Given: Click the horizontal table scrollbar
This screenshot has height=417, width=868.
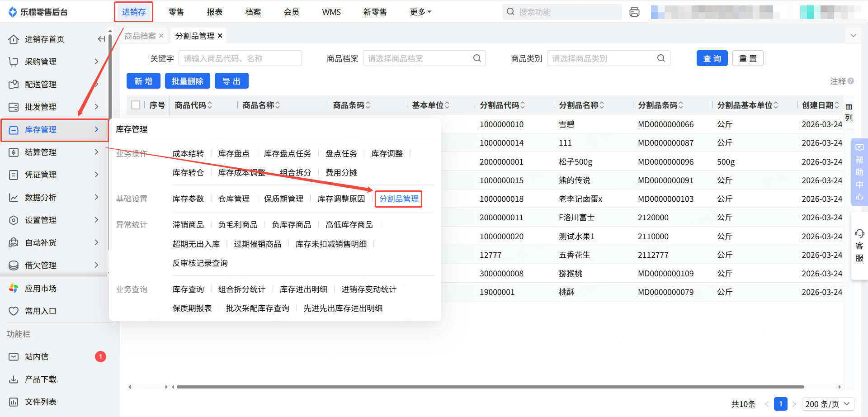Looking at the screenshot, I should click(490, 387).
